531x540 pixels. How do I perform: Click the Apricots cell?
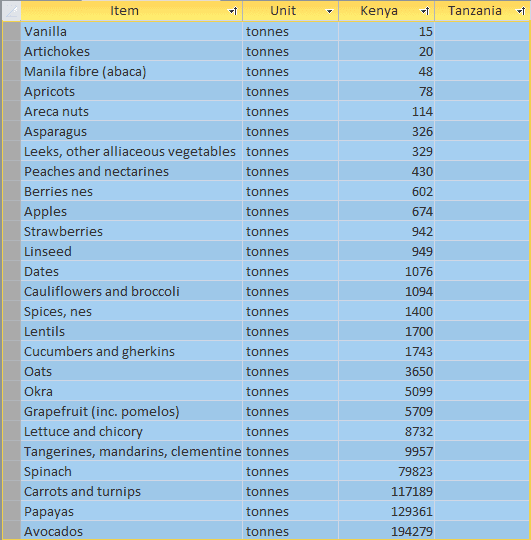132,91
